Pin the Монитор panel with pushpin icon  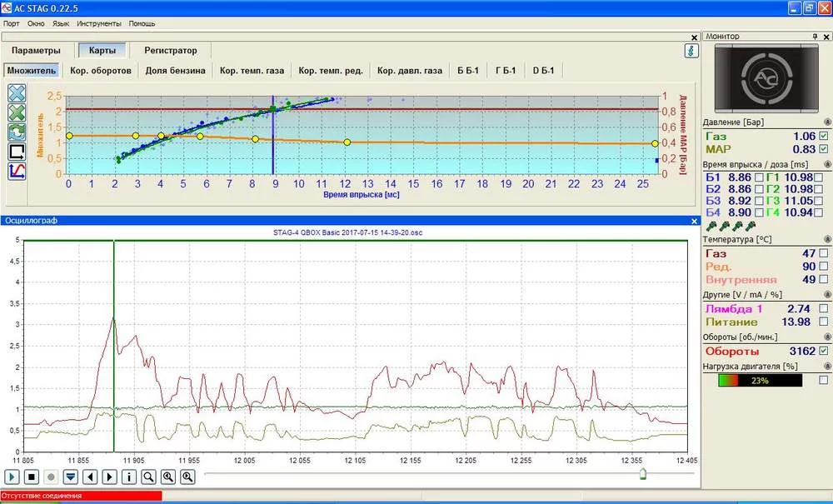(x=815, y=37)
